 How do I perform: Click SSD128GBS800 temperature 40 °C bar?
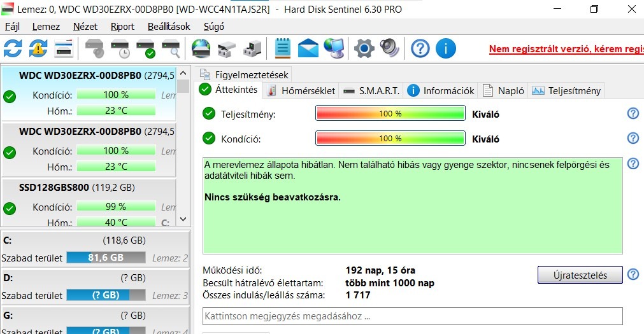pos(116,222)
